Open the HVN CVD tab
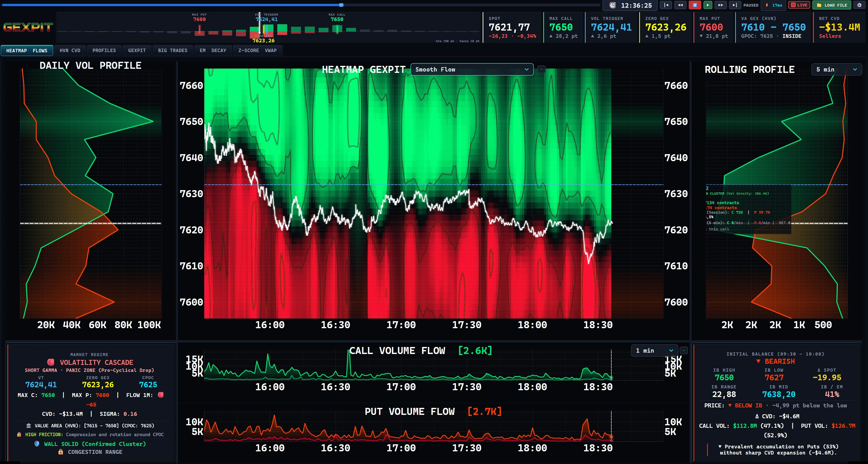868x464 pixels. [70, 50]
